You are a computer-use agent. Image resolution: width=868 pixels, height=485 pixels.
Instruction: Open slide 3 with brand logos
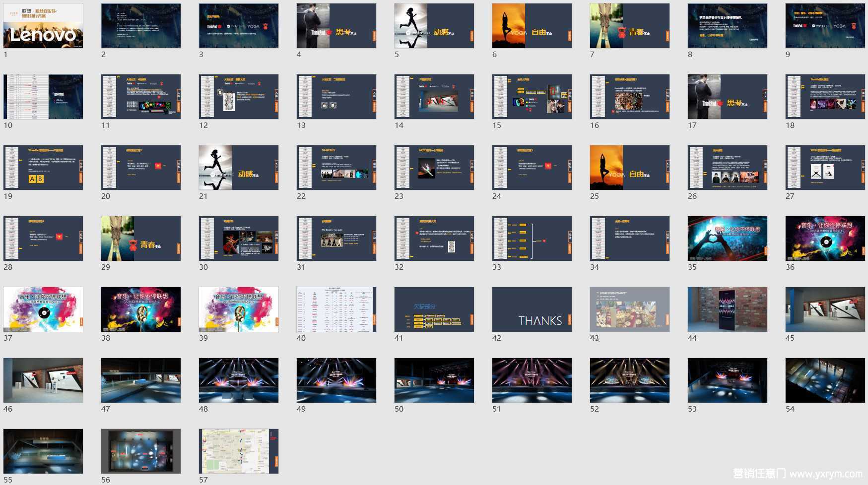[x=239, y=26]
